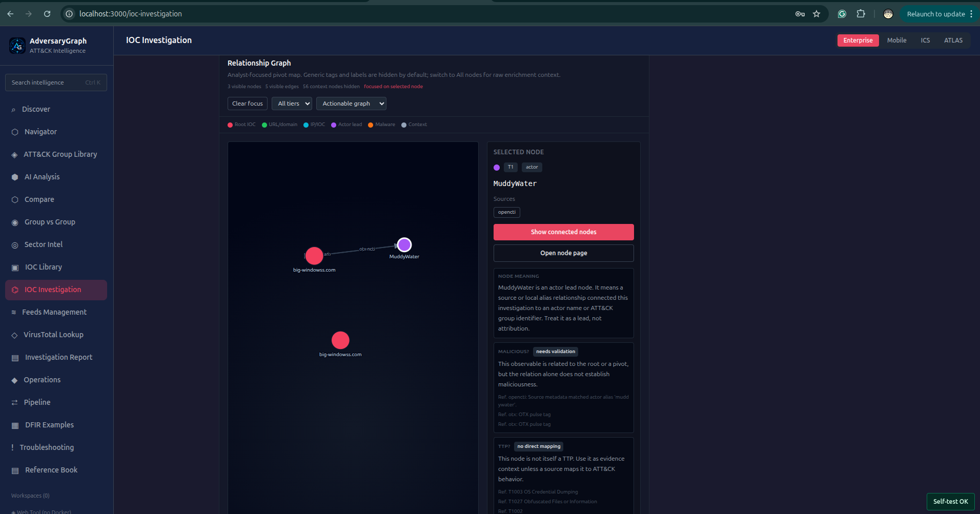
Task: Click the IOC Library square icon
Action: click(15, 268)
